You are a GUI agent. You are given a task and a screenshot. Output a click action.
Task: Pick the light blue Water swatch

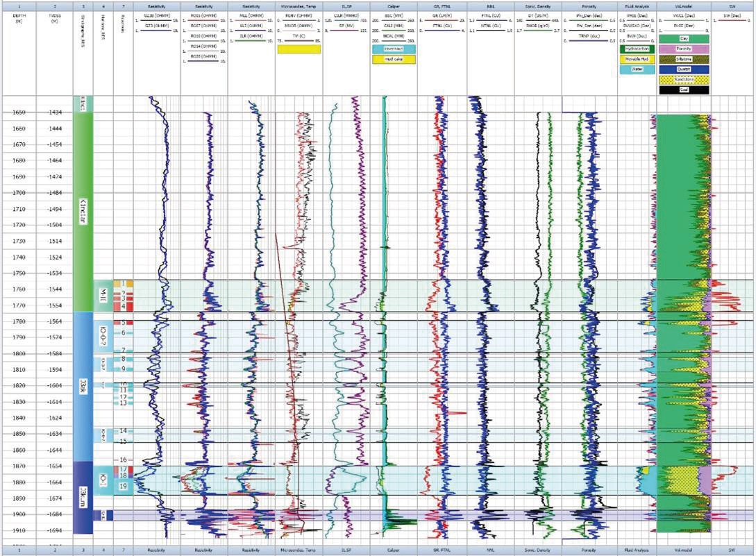point(637,69)
